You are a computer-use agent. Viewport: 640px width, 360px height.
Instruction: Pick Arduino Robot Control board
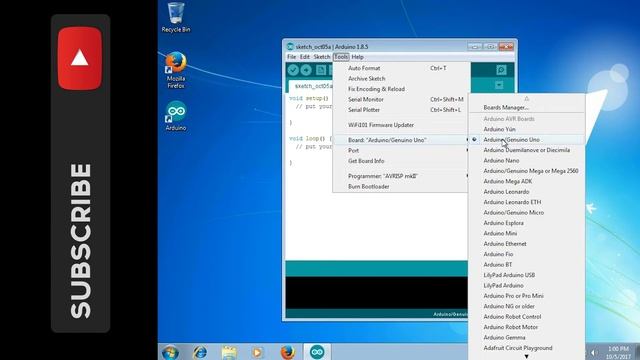click(527, 317)
